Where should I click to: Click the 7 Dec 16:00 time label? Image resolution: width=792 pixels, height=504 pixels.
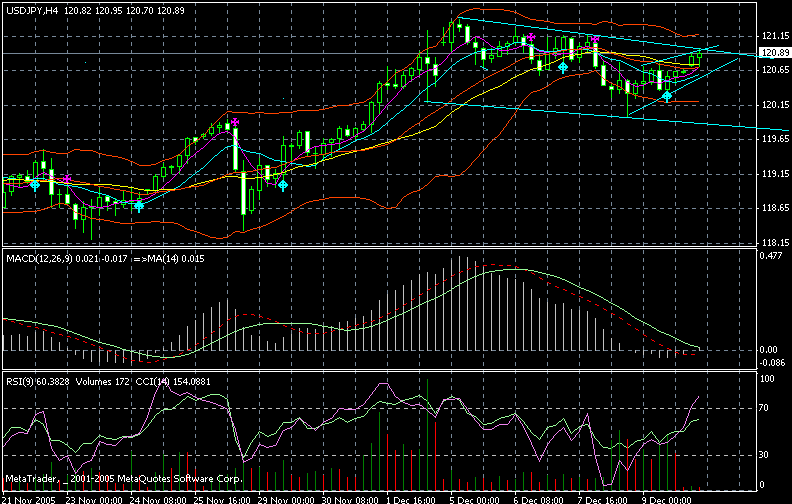point(603,499)
